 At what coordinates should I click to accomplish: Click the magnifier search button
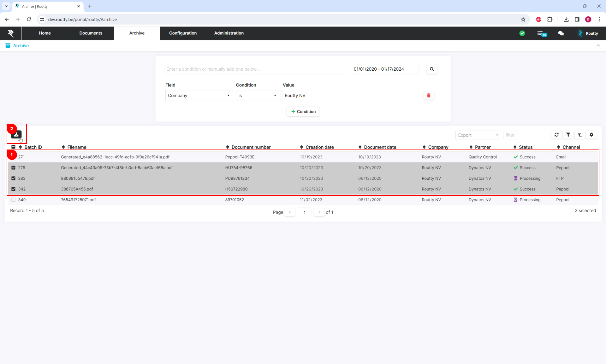(431, 69)
